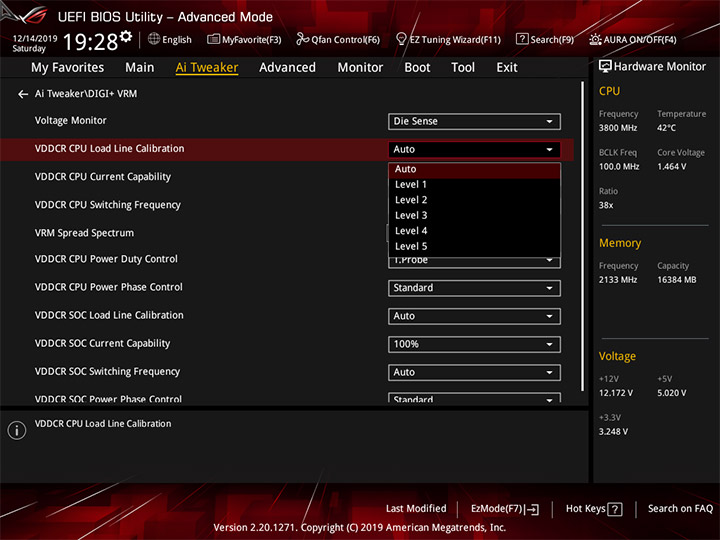Viewport: 720px width, 540px height.
Task: Open Qfan Control fan icon
Action: coord(302,39)
